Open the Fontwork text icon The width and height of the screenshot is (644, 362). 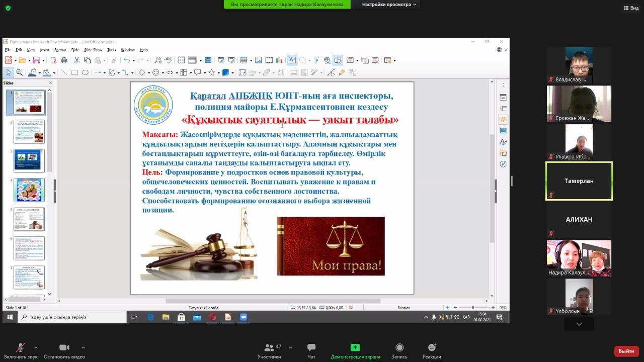coord(316,60)
